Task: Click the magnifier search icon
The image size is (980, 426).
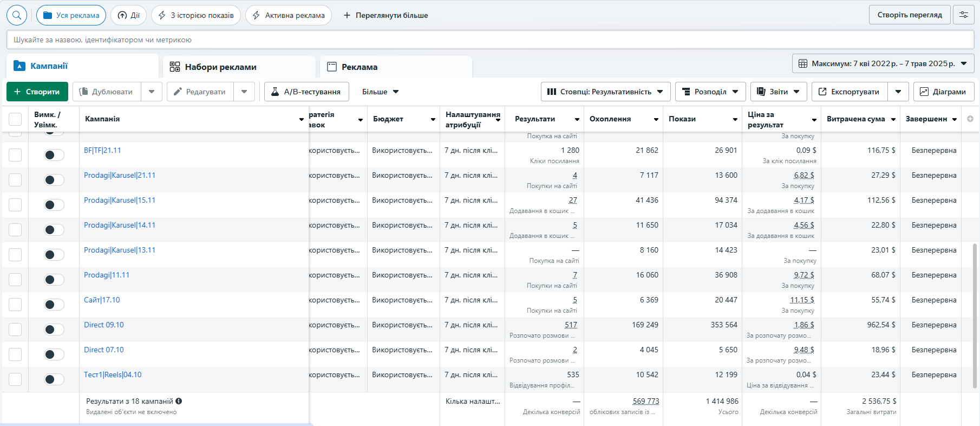Action: (17, 15)
